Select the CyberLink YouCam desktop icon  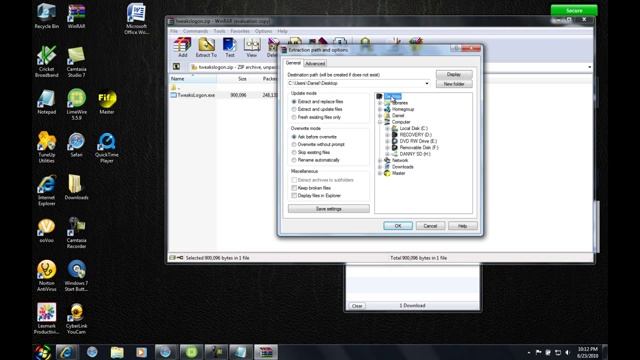[x=76, y=318]
